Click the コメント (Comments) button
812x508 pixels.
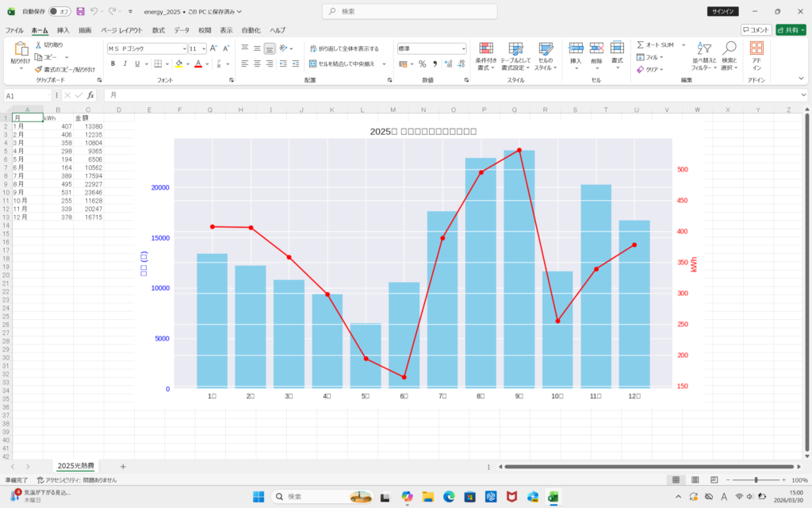tap(756, 30)
